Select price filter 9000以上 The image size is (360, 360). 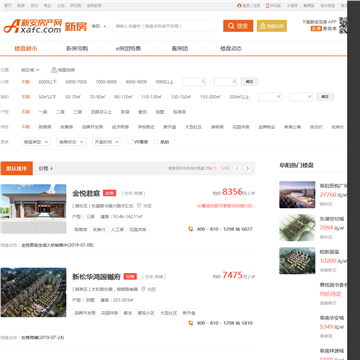coord(165,82)
